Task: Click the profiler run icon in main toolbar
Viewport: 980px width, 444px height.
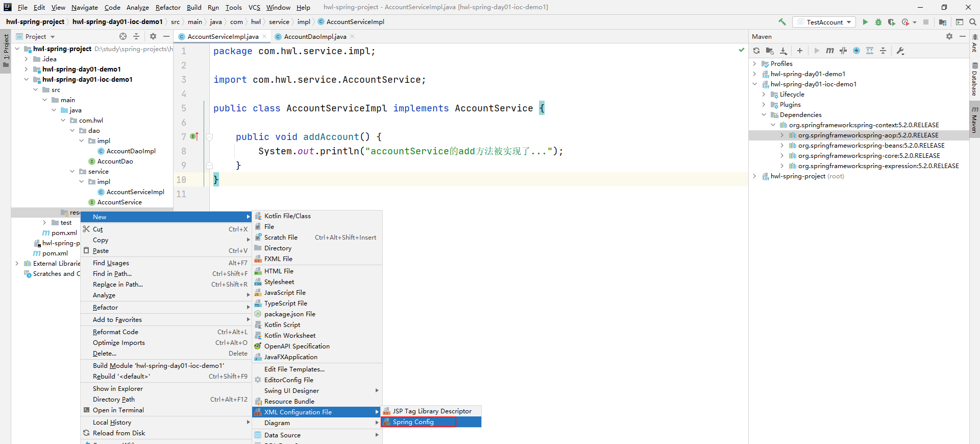Action: pos(905,22)
